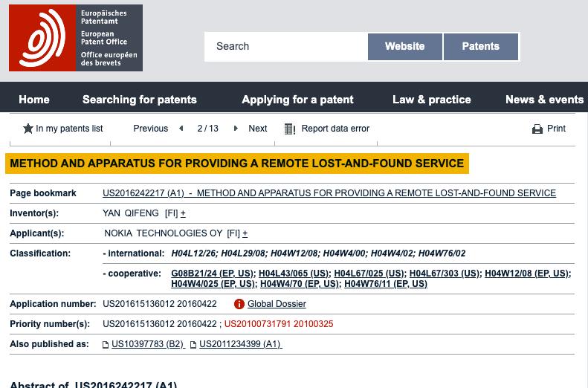Click document icon beside US10397783 (B2)

click(106, 345)
